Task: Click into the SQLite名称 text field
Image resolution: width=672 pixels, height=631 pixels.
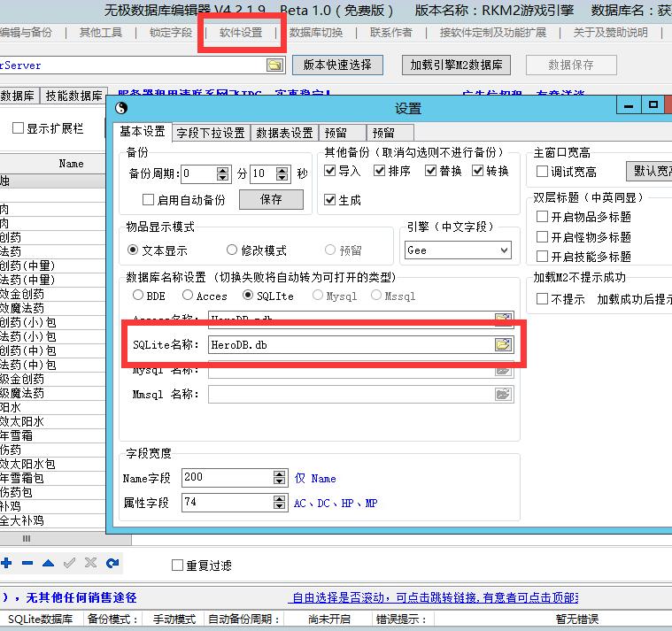Action: point(350,344)
